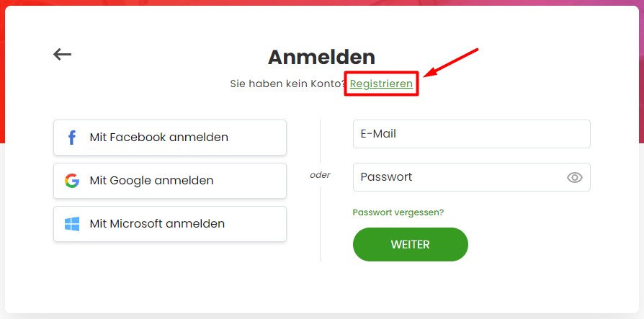Open the Registrieren link
Screen dimensions: 644x319
point(381,84)
